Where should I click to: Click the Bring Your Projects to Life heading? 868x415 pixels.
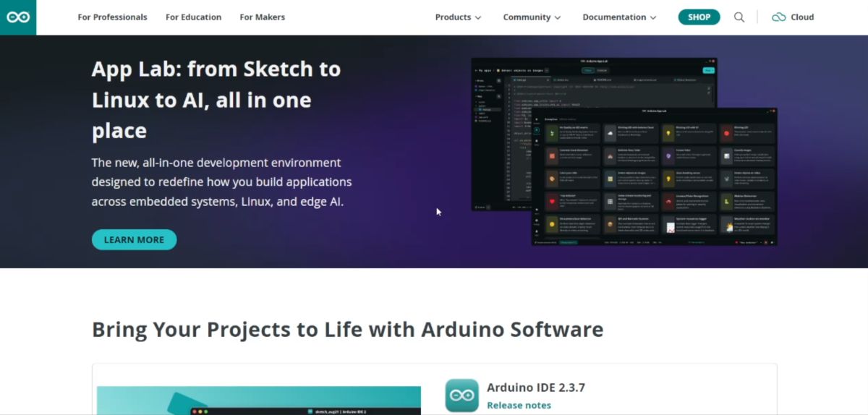(x=347, y=330)
